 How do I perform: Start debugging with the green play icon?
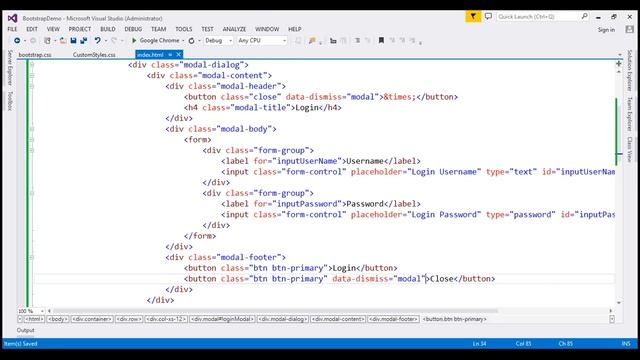click(134, 40)
